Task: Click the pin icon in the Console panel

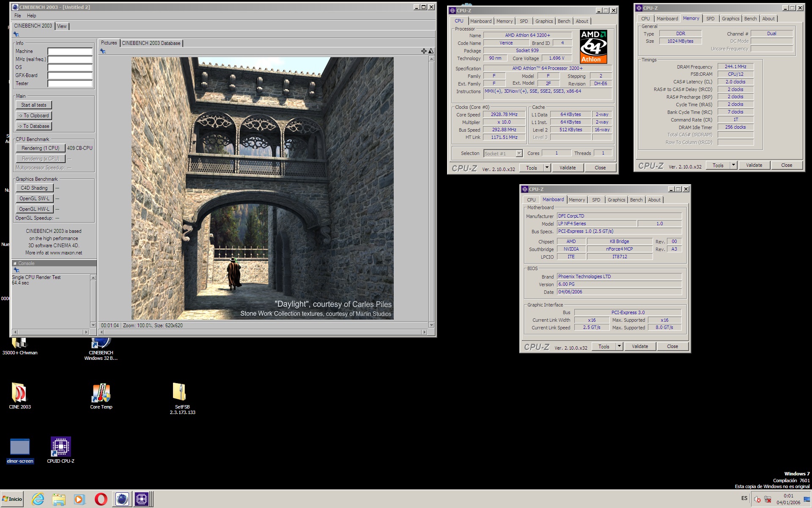Action: coord(16,270)
